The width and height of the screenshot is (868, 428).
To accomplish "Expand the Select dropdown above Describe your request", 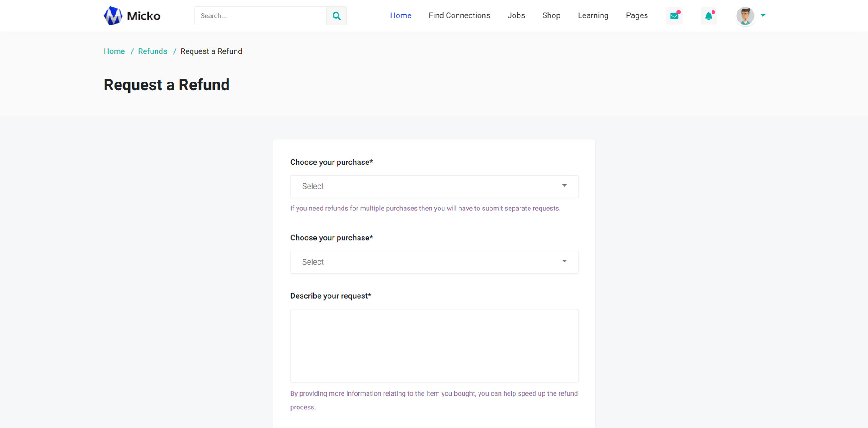I will [x=434, y=262].
